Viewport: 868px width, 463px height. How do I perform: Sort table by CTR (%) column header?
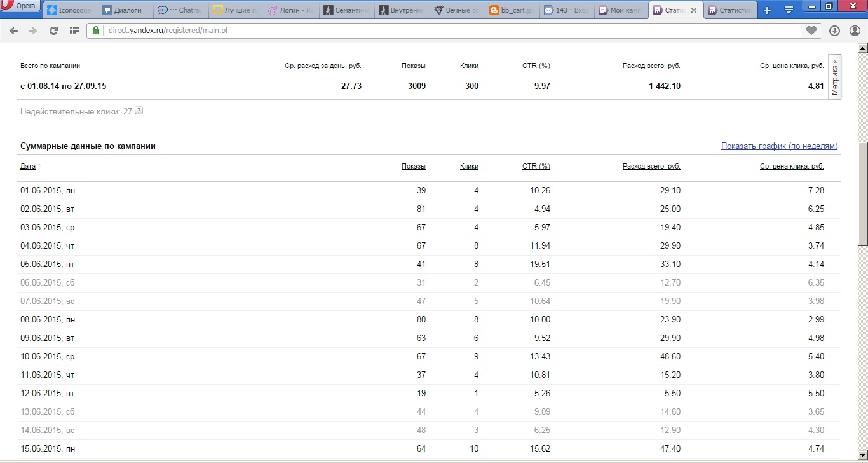(x=536, y=167)
